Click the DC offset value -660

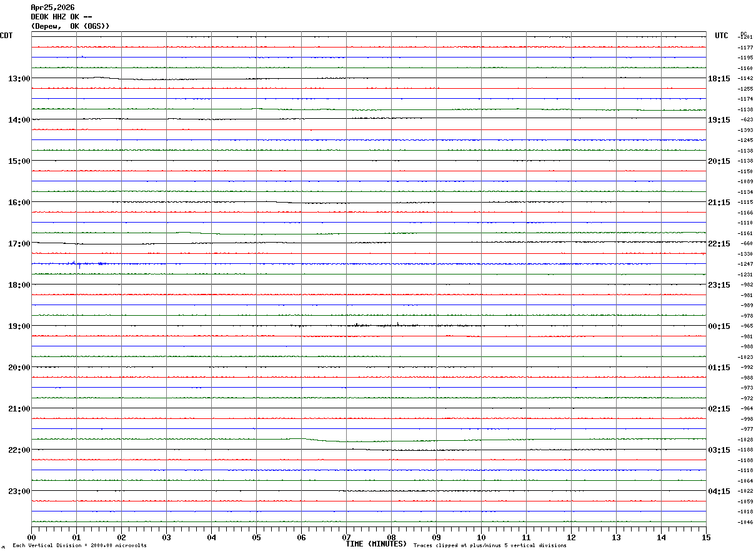(746, 244)
